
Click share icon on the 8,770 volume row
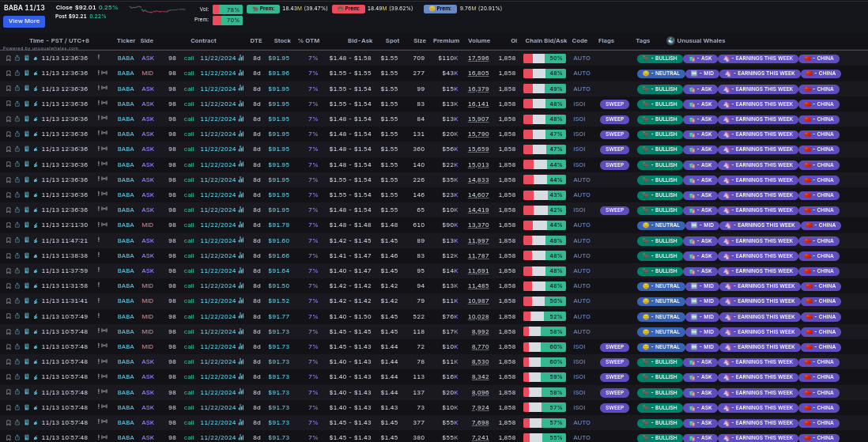(17, 347)
